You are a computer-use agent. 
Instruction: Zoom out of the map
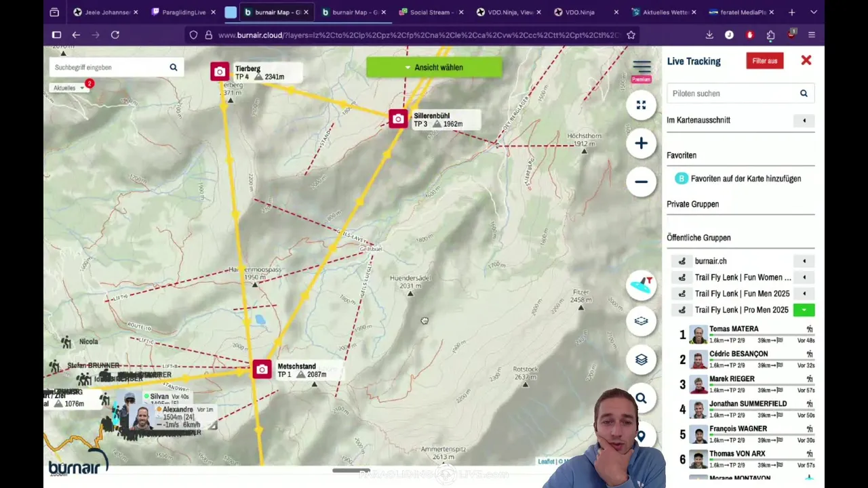click(641, 182)
